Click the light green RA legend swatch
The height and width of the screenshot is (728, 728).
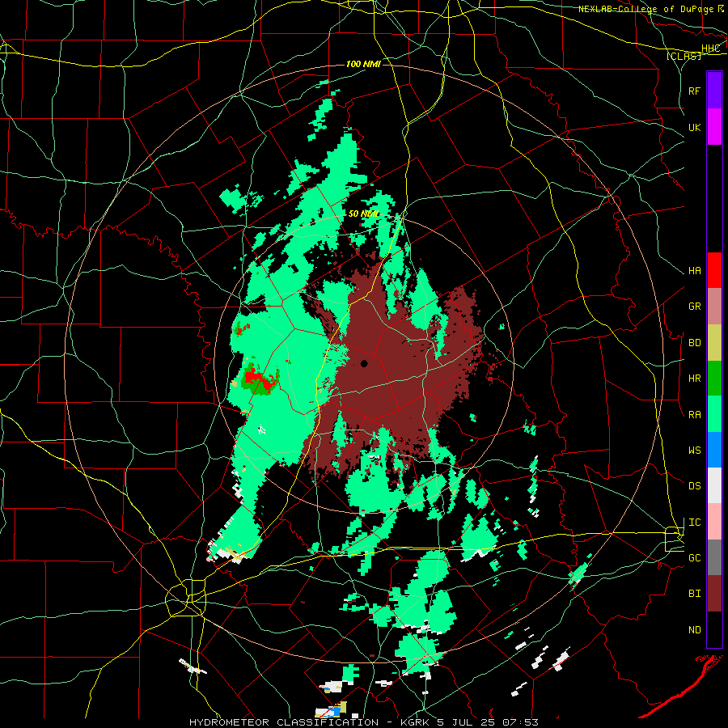pyautogui.click(x=714, y=414)
